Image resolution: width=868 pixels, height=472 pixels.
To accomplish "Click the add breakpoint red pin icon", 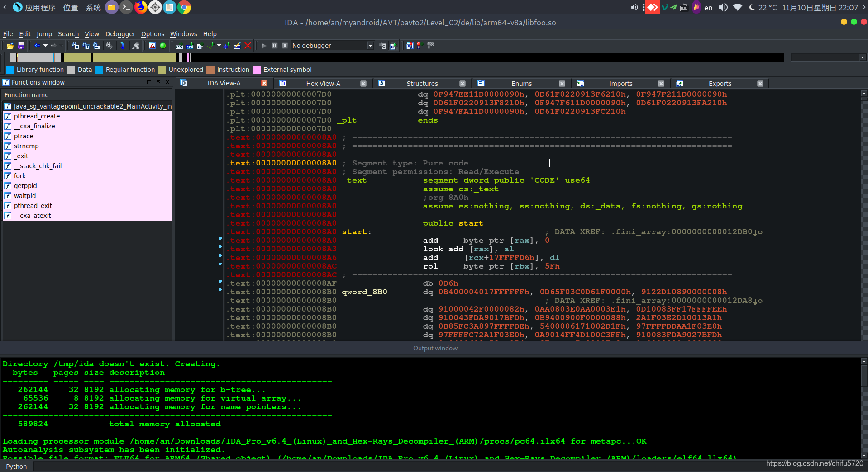I will [x=420, y=46].
